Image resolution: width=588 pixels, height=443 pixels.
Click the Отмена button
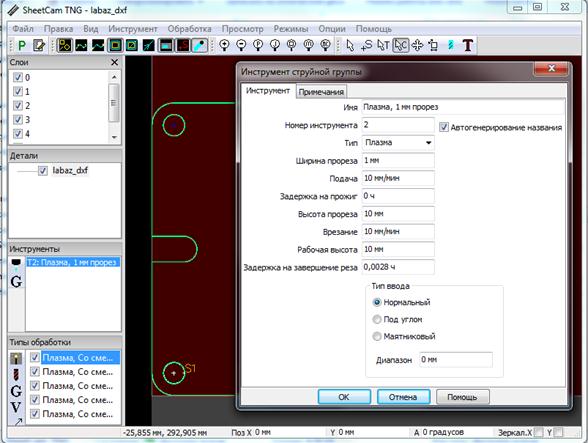pos(403,397)
